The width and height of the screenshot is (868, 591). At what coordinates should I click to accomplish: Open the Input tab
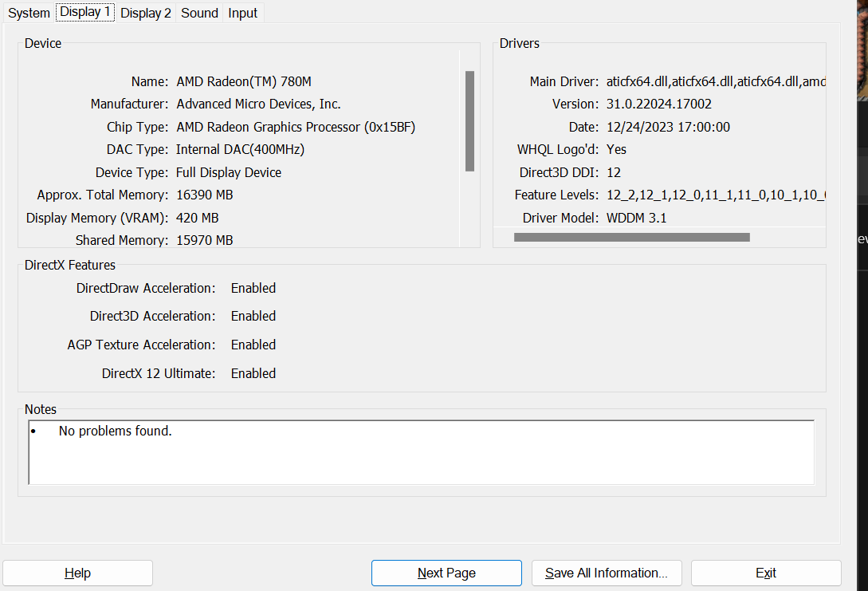pyautogui.click(x=242, y=13)
